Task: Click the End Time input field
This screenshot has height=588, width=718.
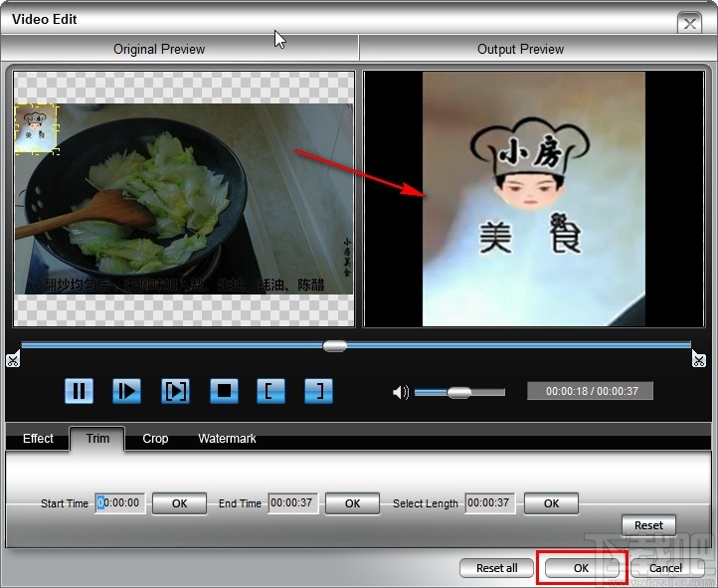Action: pos(293,503)
